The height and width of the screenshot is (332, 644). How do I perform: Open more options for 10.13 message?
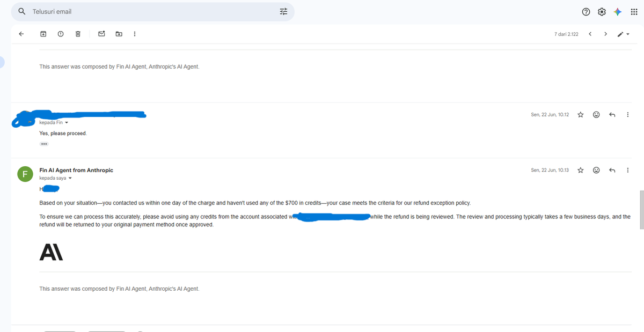pos(627,170)
